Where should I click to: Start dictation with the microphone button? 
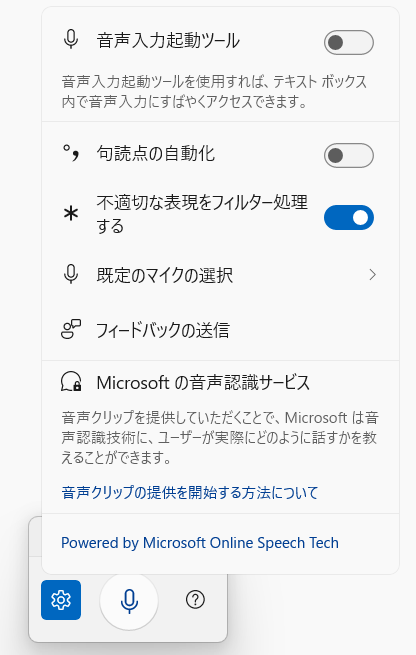pos(129,600)
